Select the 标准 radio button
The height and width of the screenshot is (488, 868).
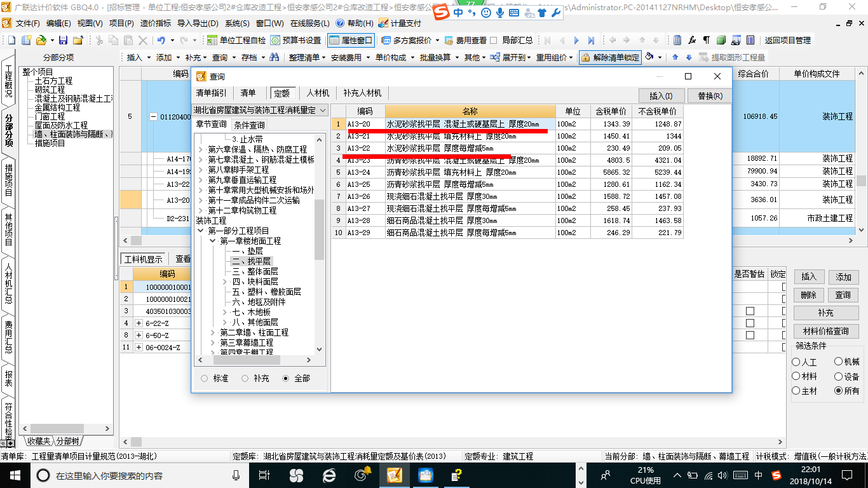[204, 378]
